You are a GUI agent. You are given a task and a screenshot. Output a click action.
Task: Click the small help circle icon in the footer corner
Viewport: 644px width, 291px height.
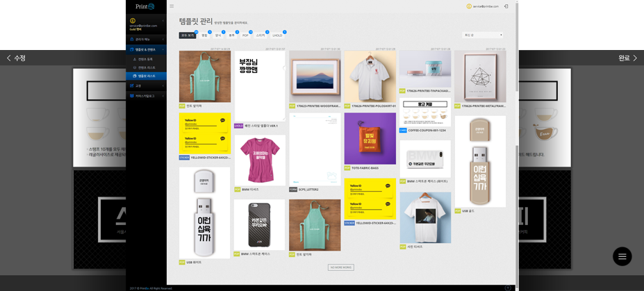click(x=508, y=288)
